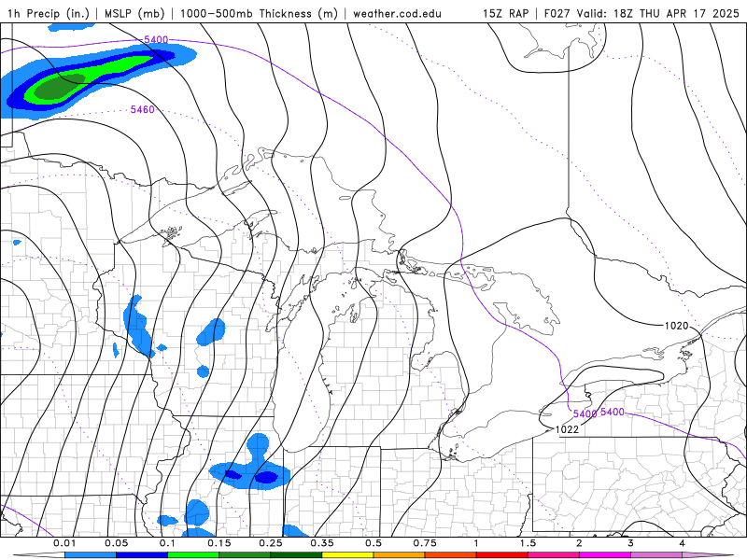
Task: Select the red-orange 0.75 legend swatch
Action: [x=450, y=555]
